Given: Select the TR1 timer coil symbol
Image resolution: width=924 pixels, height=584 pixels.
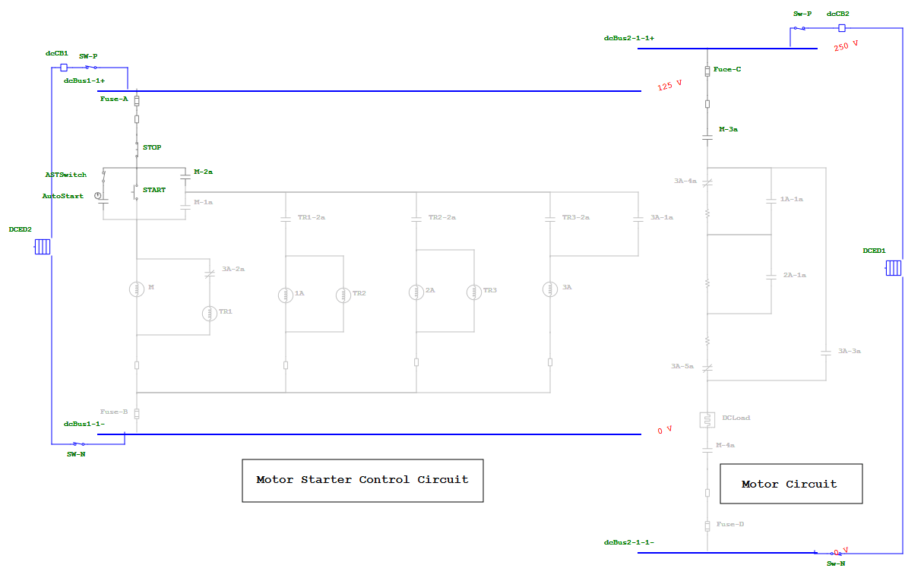Looking at the screenshot, I should tap(209, 312).
